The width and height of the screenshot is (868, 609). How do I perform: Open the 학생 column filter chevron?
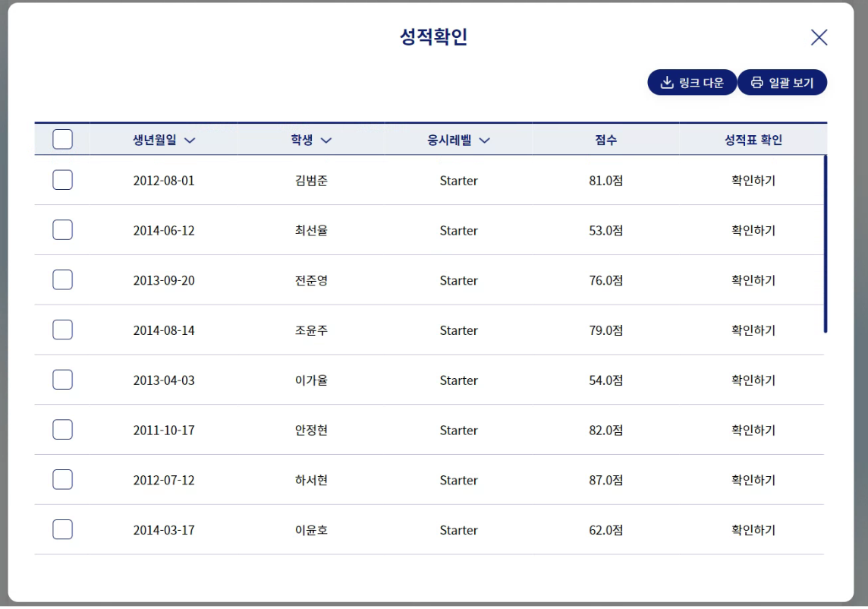point(326,140)
